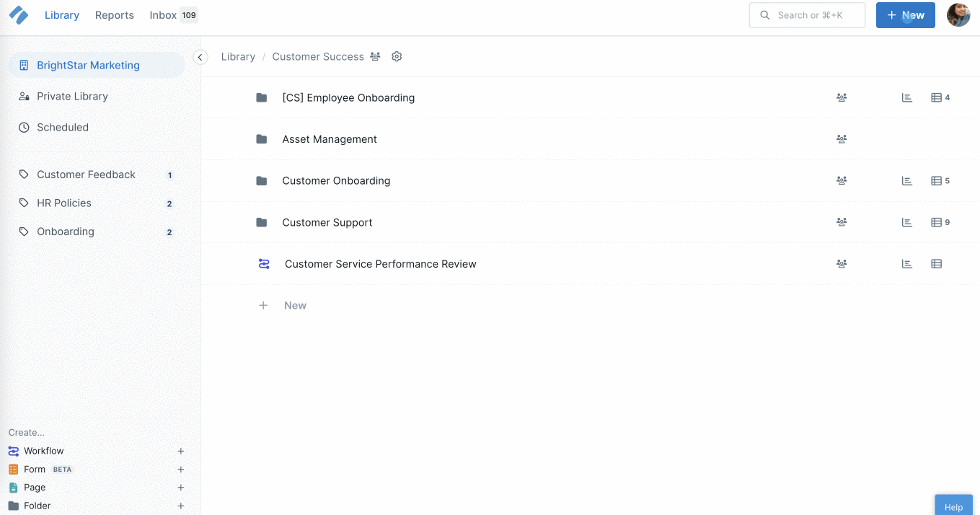The height and width of the screenshot is (515, 980).
Task: Click the Process Street logo icon
Action: coord(19,15)
